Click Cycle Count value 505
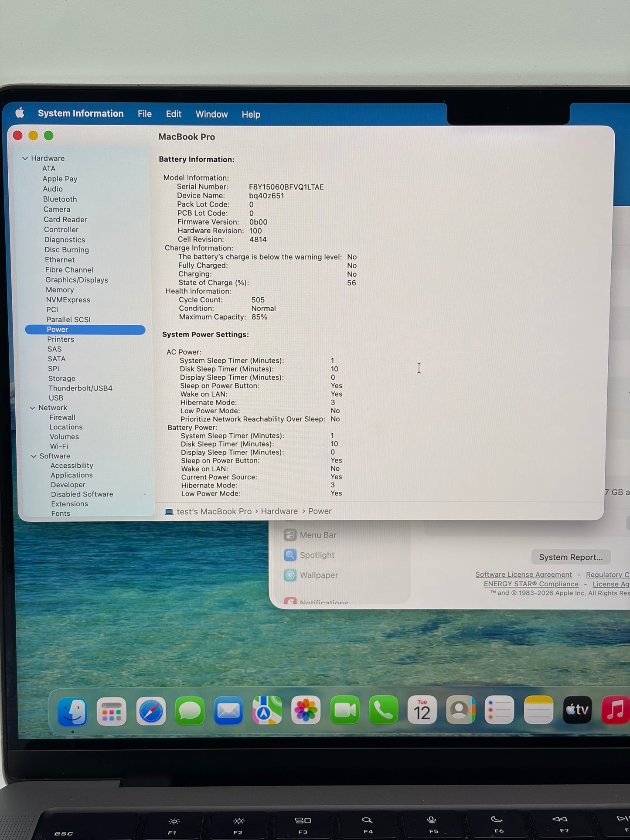The width and height of the screenshot is (630, 840). point(258,300)
